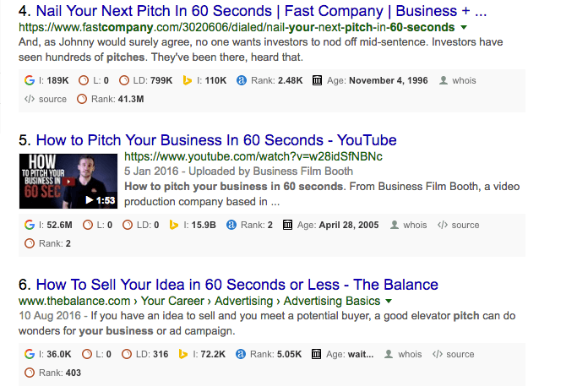Open How to Pitch Your Business YouTube title
The width and height of the screenshot is (577, 392).
(216, 140)
